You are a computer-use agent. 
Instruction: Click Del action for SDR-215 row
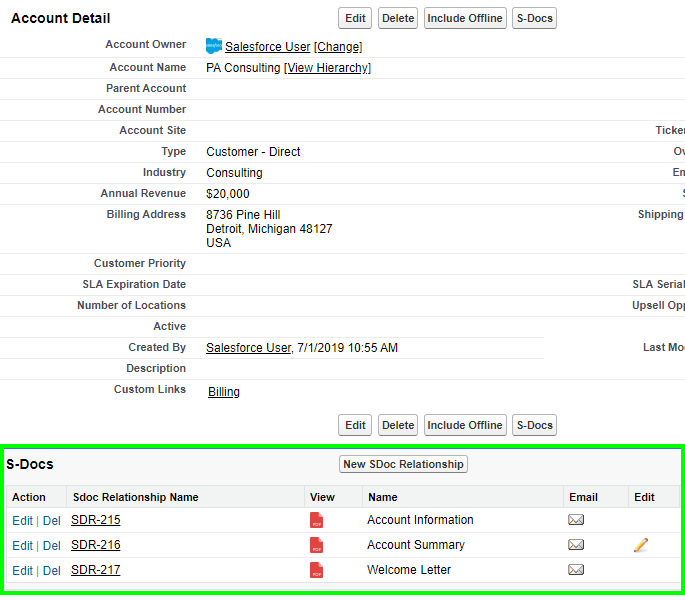coord(52,521)
